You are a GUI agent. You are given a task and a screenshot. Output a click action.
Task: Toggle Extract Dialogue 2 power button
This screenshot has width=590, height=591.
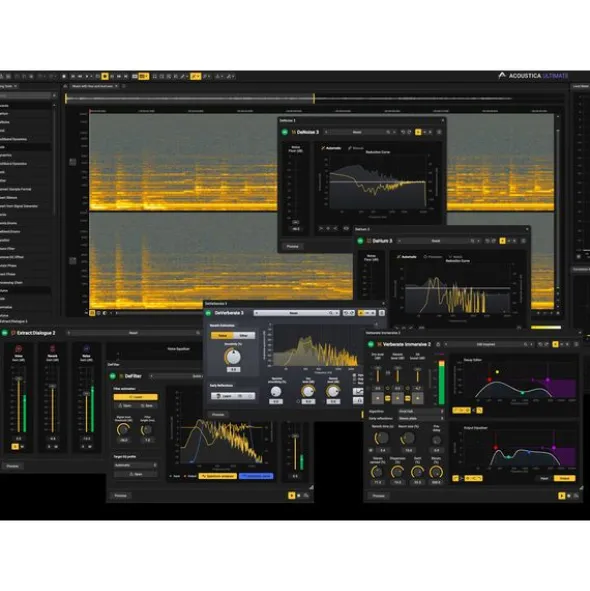click(5, 333)
